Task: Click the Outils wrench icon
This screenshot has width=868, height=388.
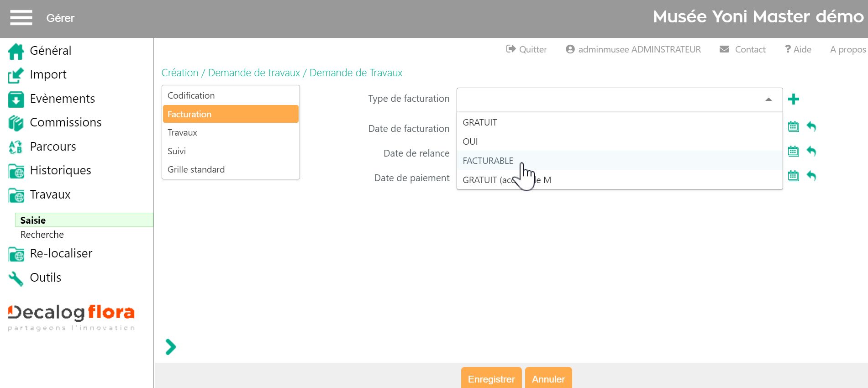Action: pos(16,278)
